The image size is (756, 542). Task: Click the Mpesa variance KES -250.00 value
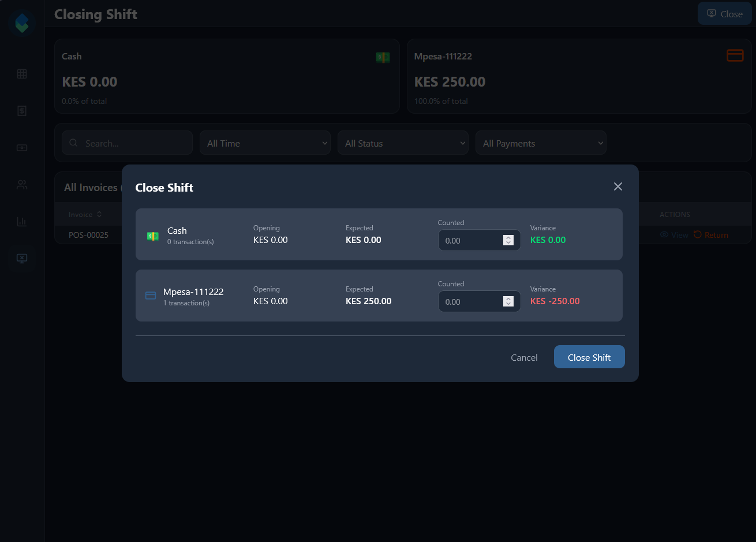[x=555, y=301]
